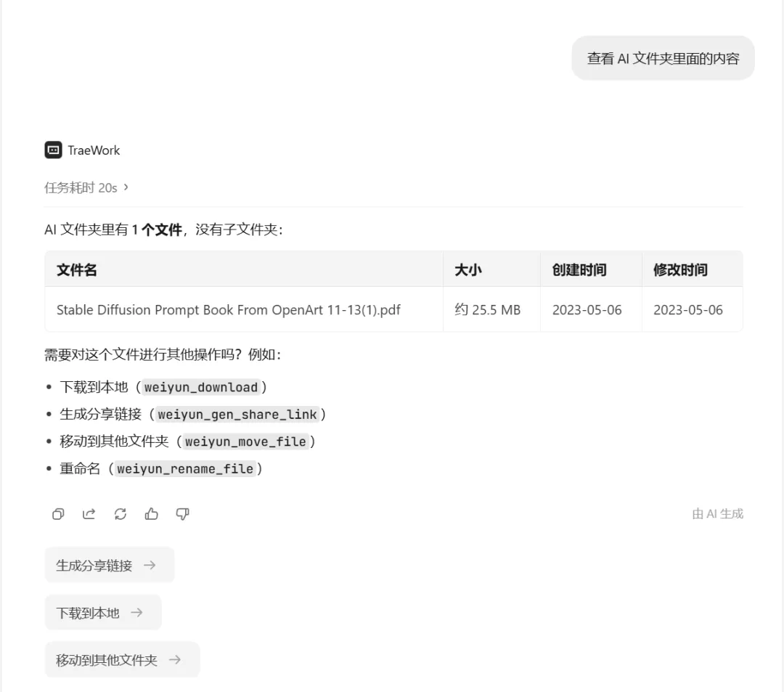
Task: Share the response using the share icon
Action: click(x=89, y=514)
